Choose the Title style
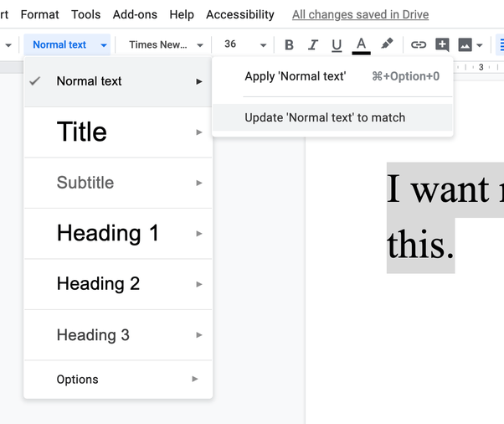 [x=118, y=132]
